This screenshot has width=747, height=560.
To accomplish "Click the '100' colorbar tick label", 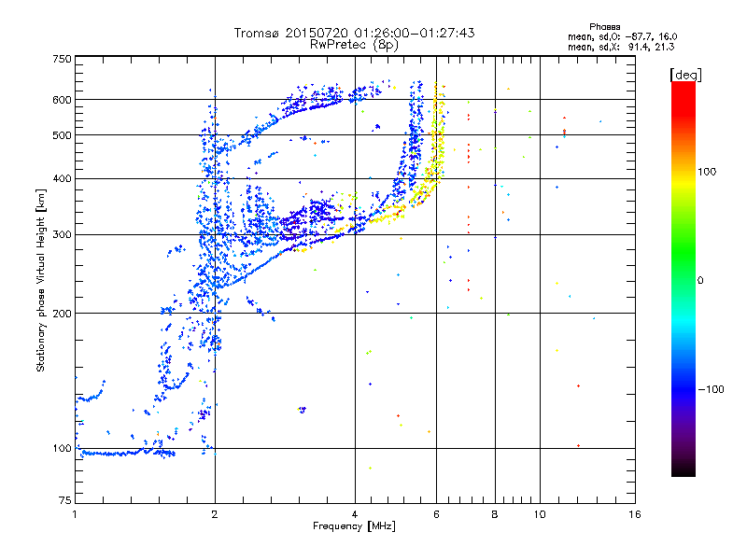I will click(707, 172).
